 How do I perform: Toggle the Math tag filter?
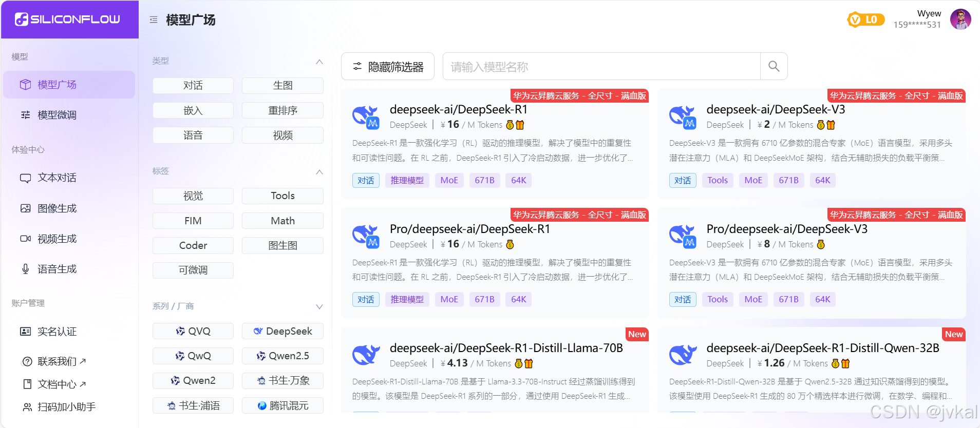point(282,221)
